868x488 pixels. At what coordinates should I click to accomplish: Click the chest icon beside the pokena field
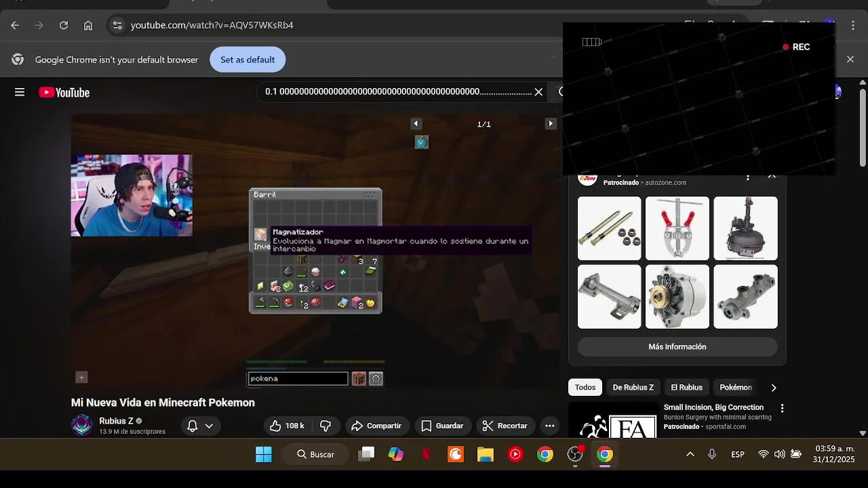point(359,379)
